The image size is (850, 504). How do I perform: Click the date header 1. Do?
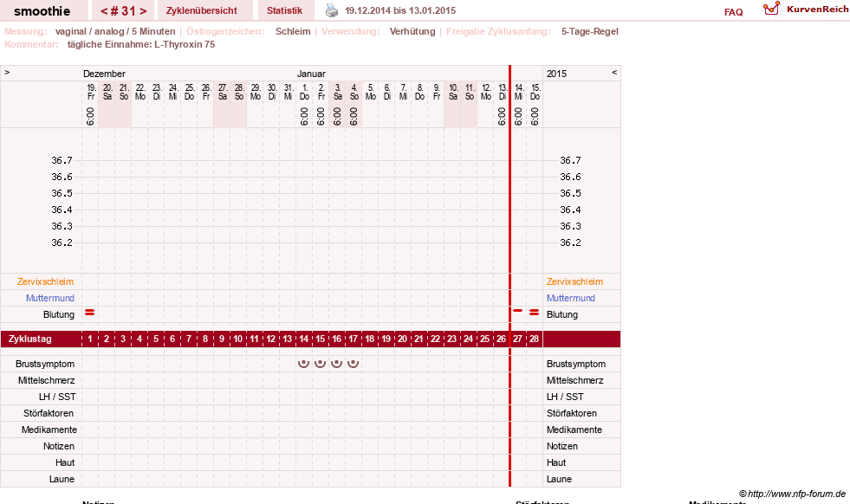[x=304, y=92]
